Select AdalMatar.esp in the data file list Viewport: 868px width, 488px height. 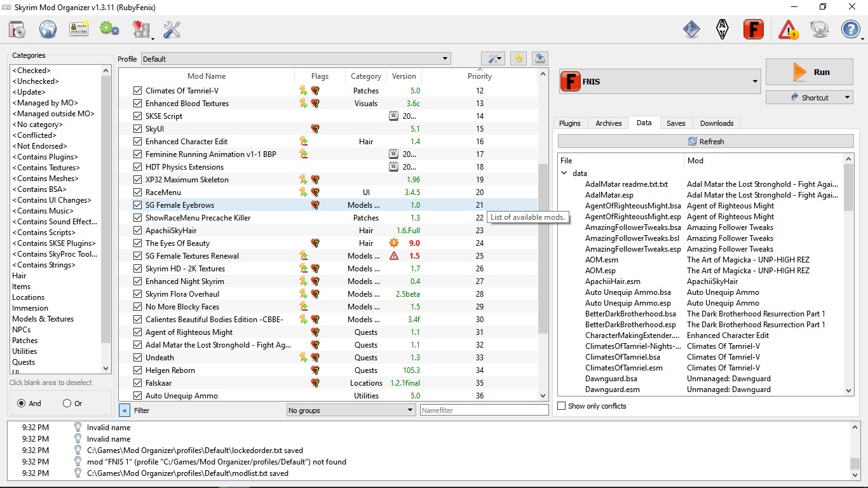[609, 195]
